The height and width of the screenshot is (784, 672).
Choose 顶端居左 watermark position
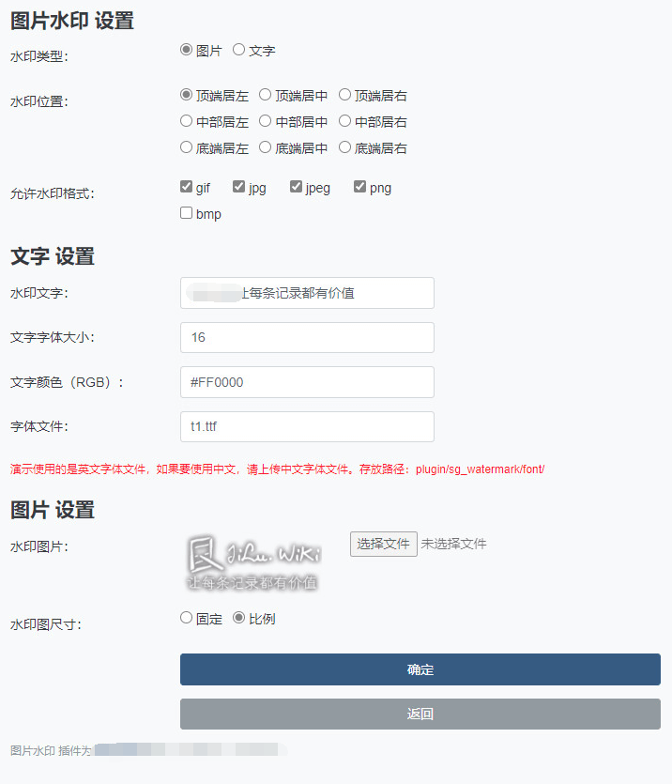click(186, 95)
